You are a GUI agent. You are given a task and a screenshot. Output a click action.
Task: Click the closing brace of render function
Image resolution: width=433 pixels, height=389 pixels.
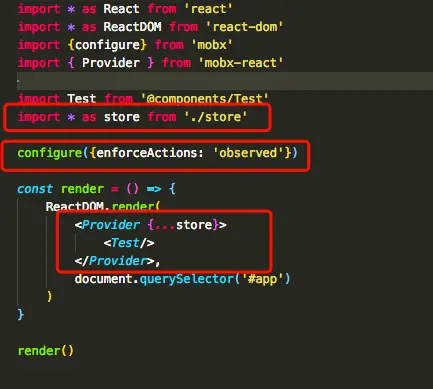coord(21,314)
